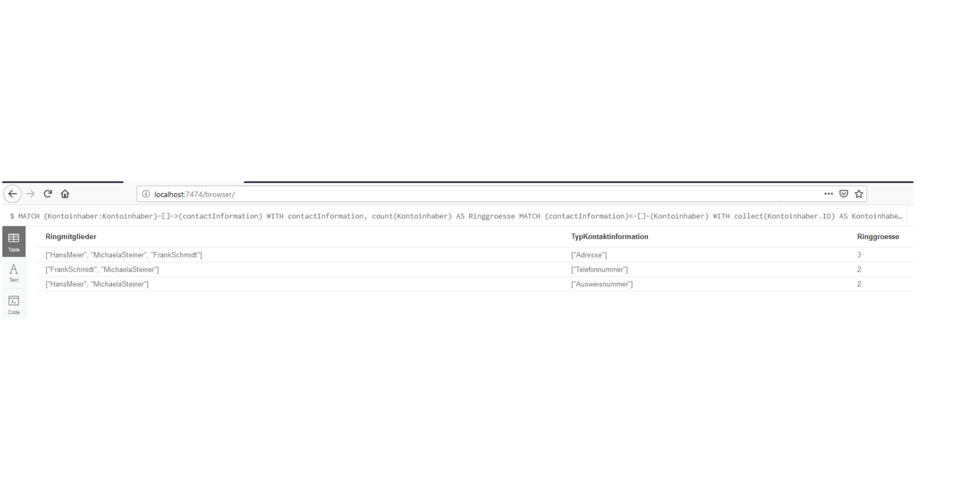Click Ringgroesse value 2 in Telefonnummer row
This screenshot has width=980, height=490.
(859, 270)
